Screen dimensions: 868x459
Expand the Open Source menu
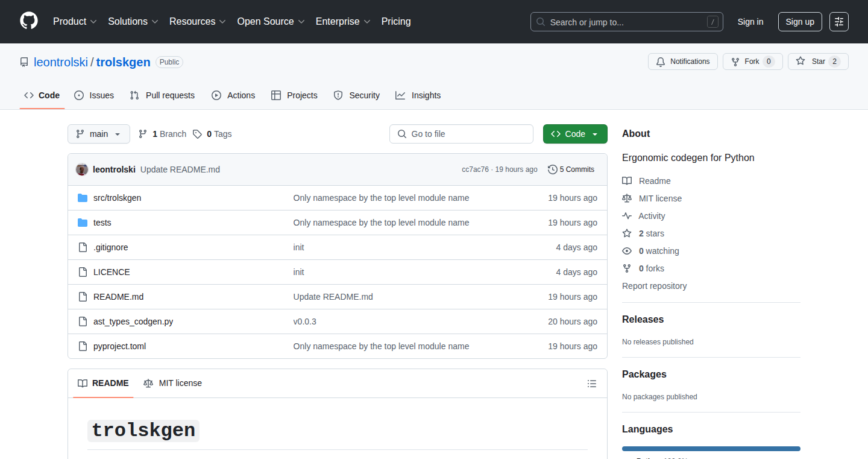coord(271,21)
